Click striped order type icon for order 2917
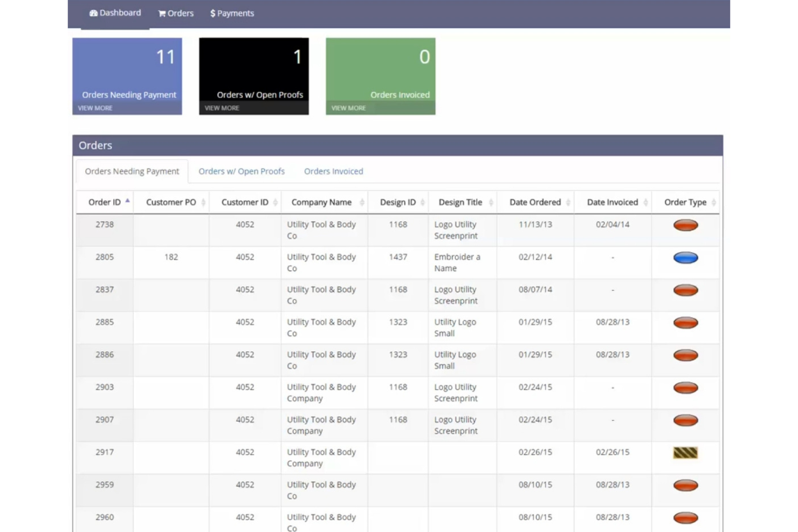Image resolution: width=798 pixels, height=532 pixels. (x=686, y=453)
